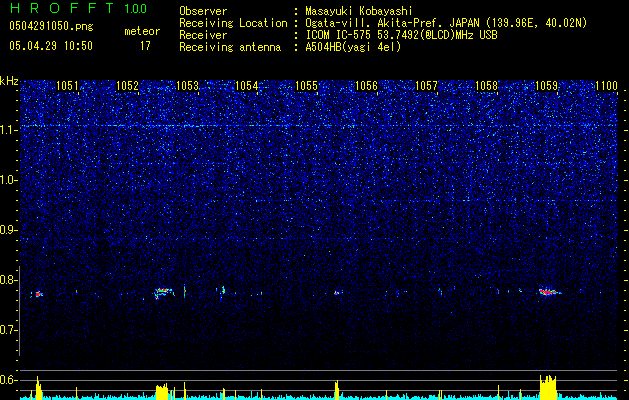Screen dimensions: 629x400
Task: Click time marker 1051 on the axis
Action: click(67, 85)
